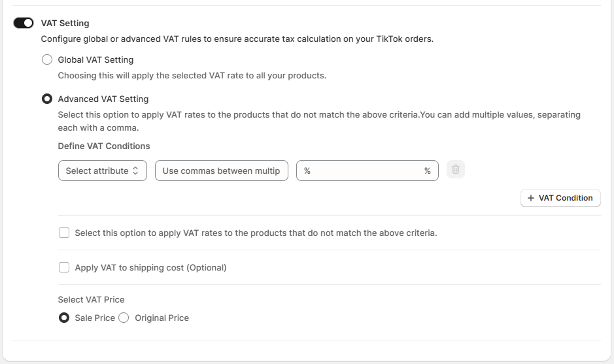Viewport: 614px width, 364px height.
Task: Focus the comma-separated values input field
Action: [221, 171]
